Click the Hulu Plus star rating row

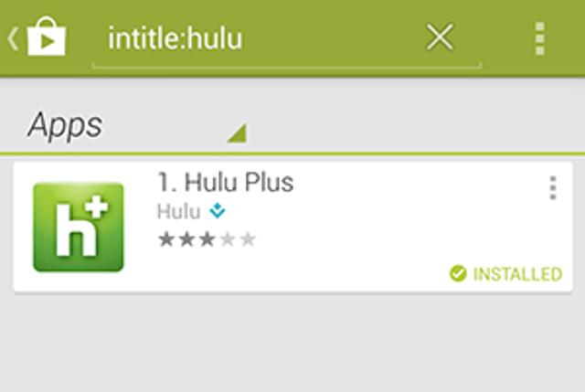pyautogui.click(x=207, y=239)
